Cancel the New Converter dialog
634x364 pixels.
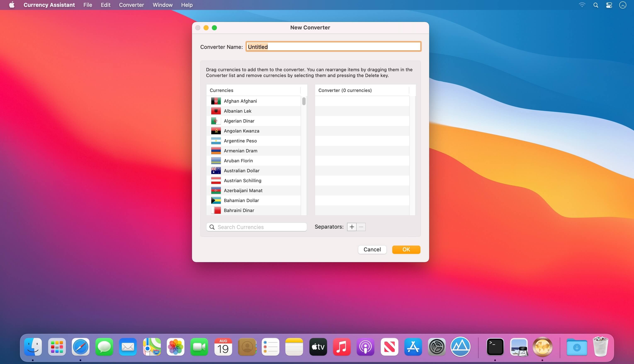[372, 249]
